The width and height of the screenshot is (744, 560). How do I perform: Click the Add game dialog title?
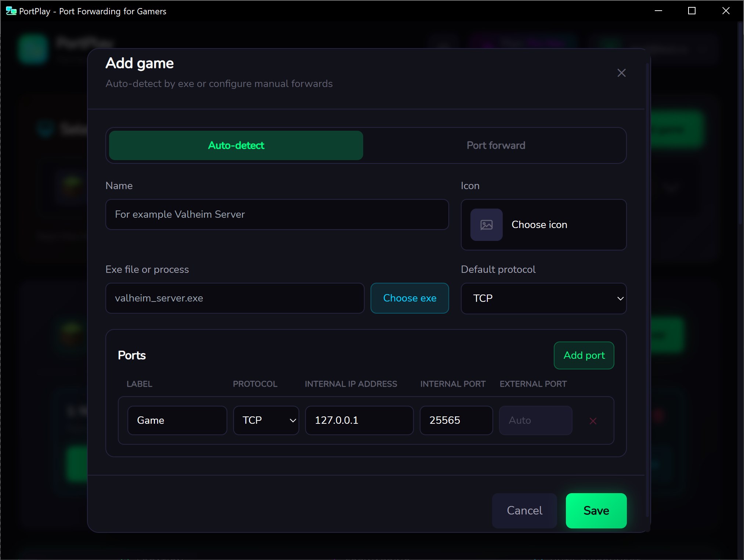pos(140,64)
